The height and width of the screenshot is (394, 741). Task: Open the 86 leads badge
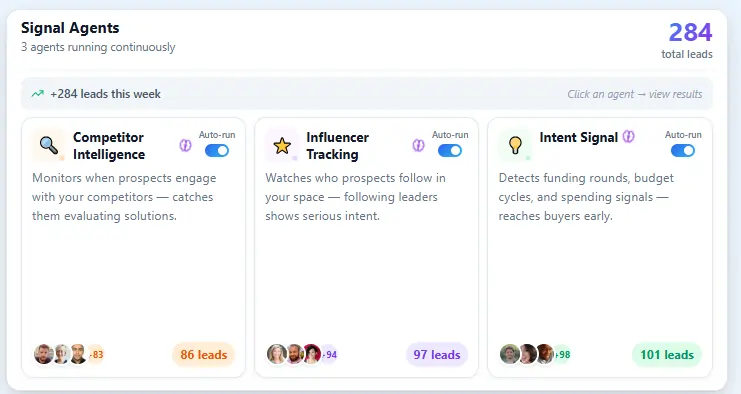click(204, 355)
